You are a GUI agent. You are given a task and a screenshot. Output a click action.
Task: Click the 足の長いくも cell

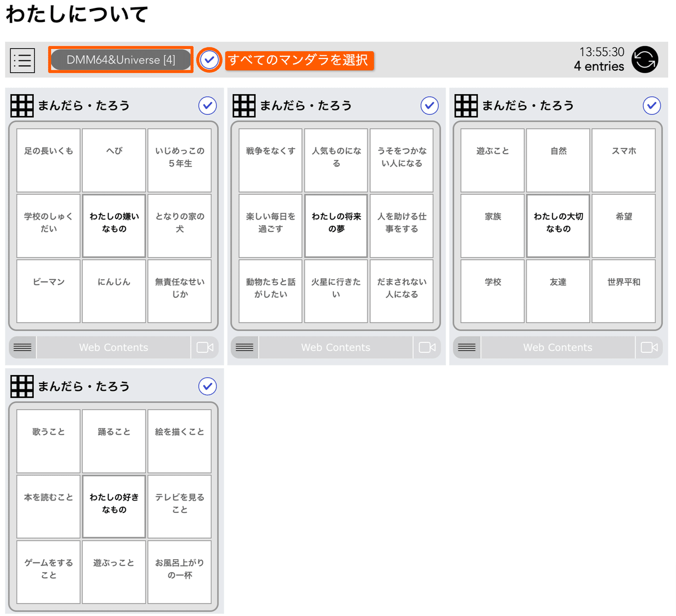click(48, 160)
